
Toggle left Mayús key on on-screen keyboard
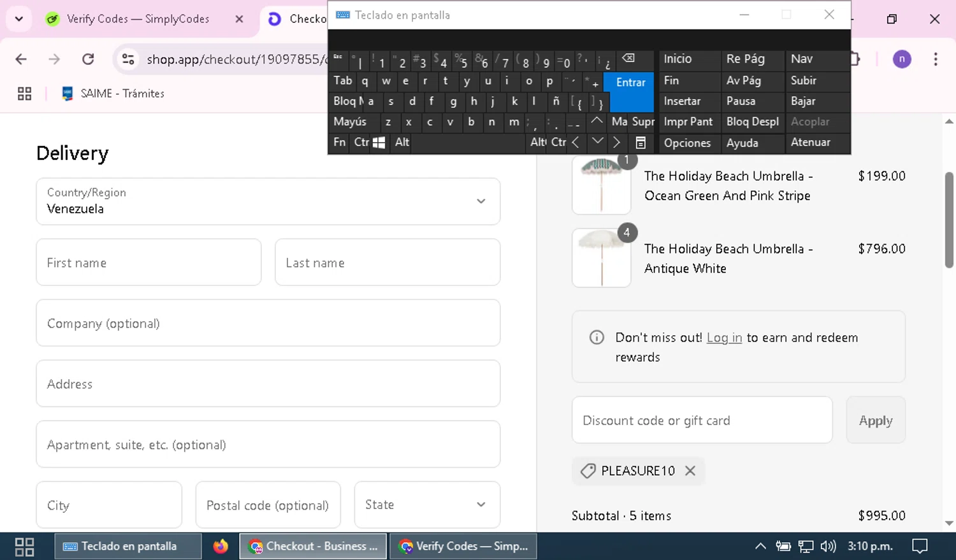(354, 122)
